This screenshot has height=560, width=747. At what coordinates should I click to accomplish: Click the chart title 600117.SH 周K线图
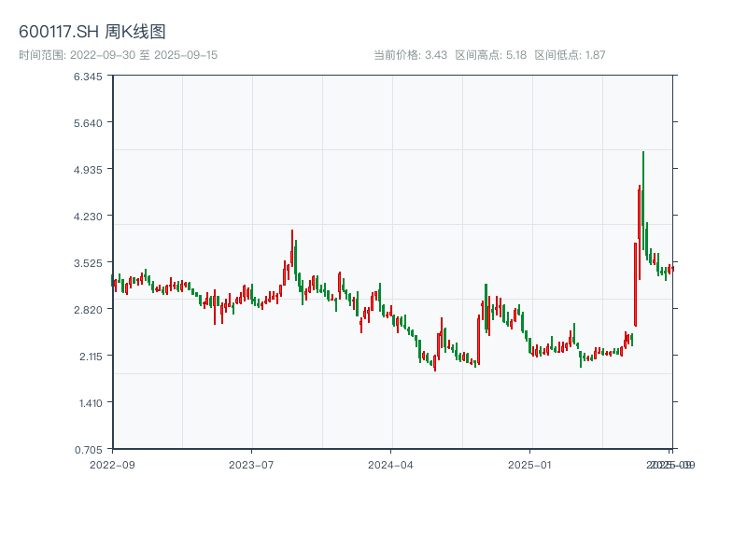point(92,32)
